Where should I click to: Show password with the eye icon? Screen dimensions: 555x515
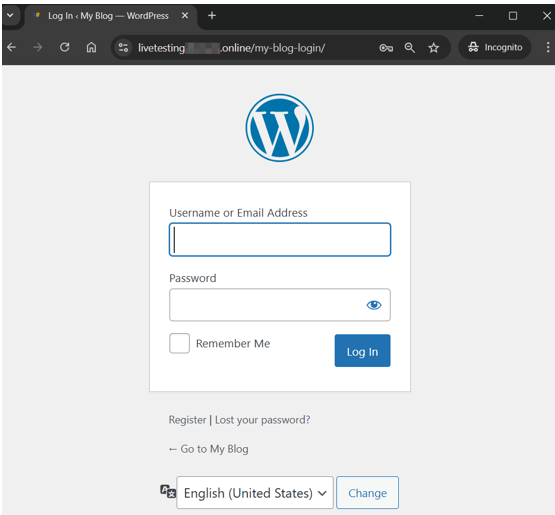(374, 305)
